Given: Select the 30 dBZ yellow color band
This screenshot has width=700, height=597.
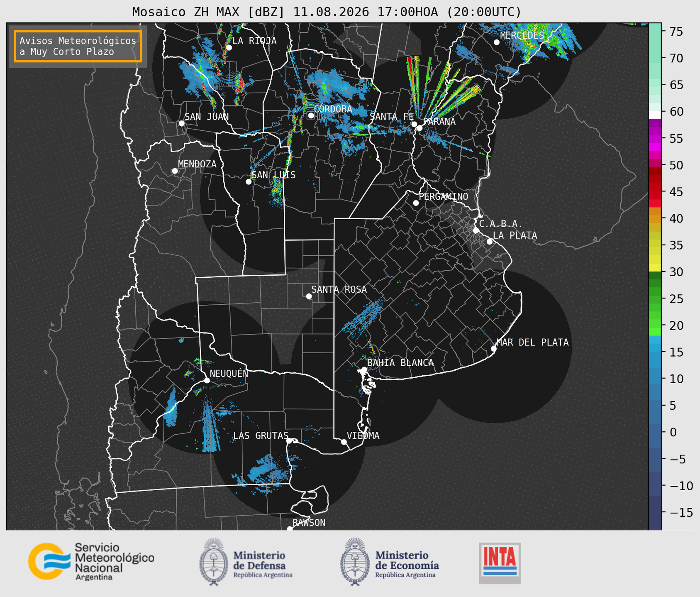Looking at the screenshot, I should click(x=655, y=267).
